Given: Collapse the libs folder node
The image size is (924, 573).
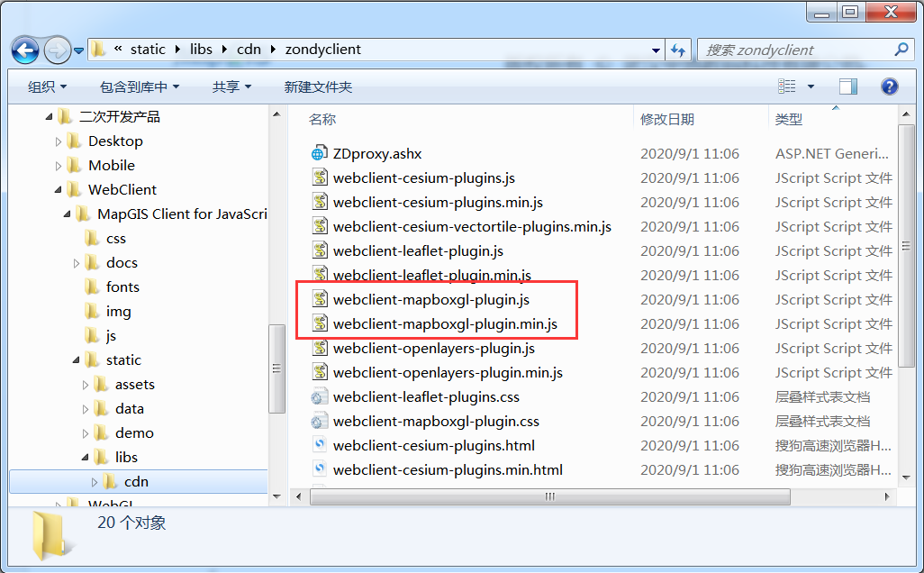Looking at the screenshot, I should pyautogui.click(x=86, y=458).
